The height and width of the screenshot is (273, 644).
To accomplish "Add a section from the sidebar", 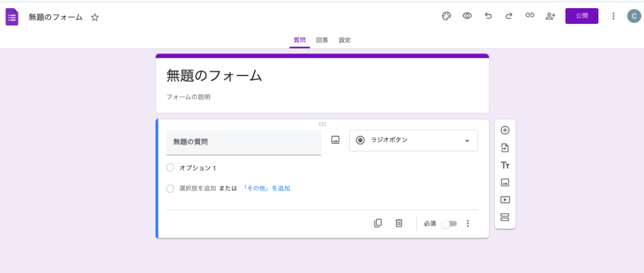I will pos(505,218).
